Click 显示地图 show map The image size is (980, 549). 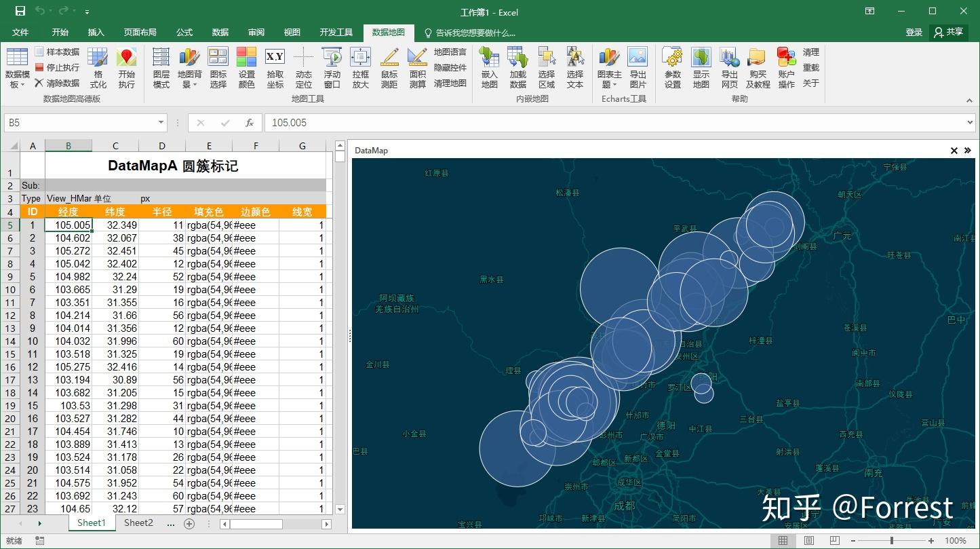(x=701, y=68)
